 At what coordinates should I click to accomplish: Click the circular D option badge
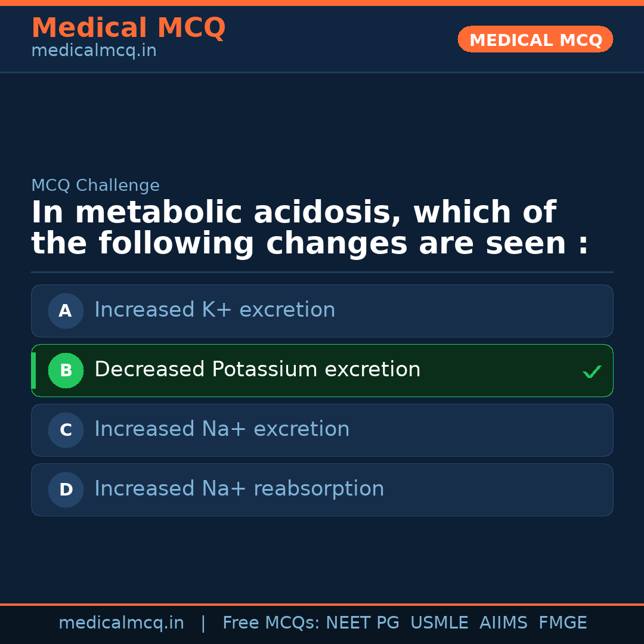(x=66, y=490)
